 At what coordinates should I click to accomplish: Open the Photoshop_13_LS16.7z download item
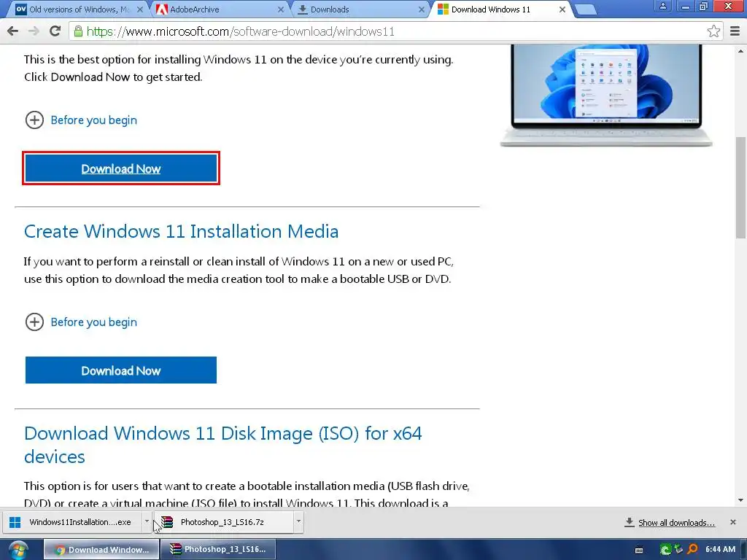pos(224,522)
